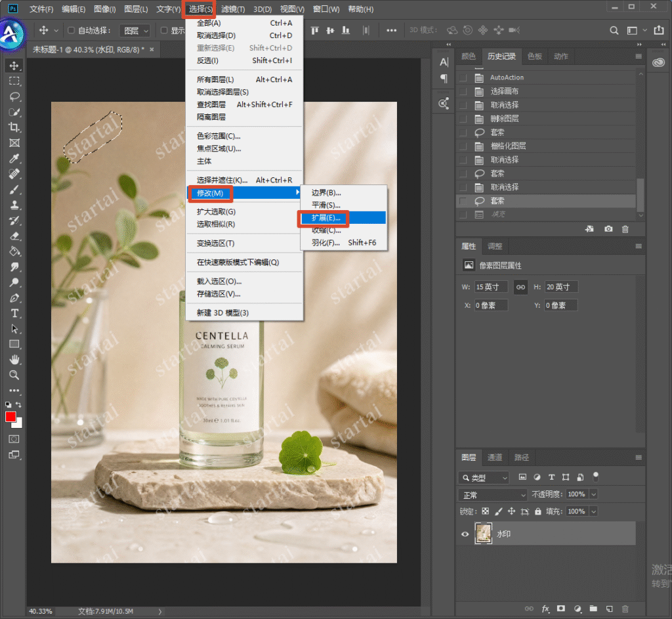Open workspace switcher dropdown

click(636, 30)
